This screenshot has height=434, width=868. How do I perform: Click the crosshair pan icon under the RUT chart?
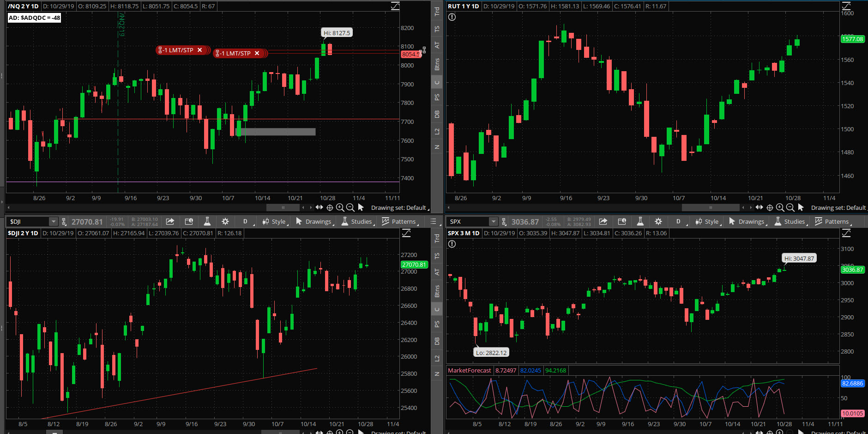[770, 208]
